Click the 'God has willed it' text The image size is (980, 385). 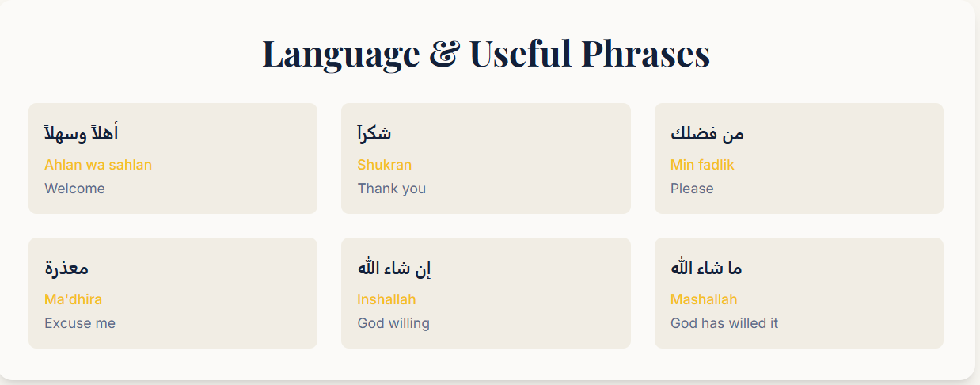(x=724, y=323)
